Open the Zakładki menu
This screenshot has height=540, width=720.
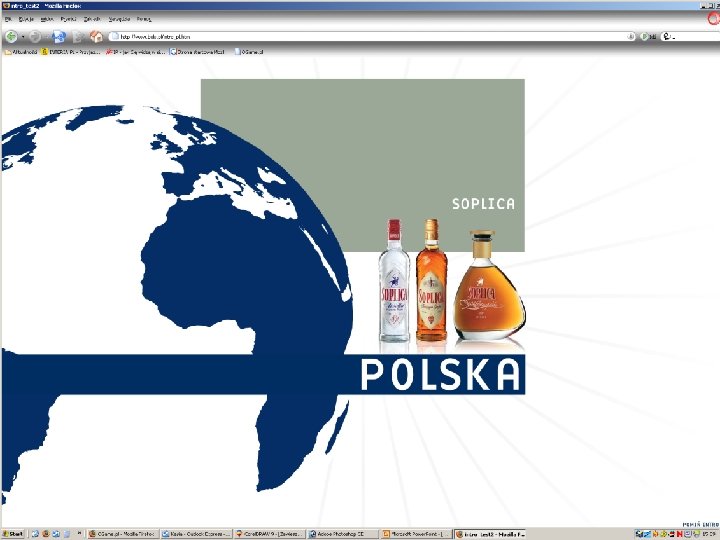pyautogui.click(x=92, y=19)
